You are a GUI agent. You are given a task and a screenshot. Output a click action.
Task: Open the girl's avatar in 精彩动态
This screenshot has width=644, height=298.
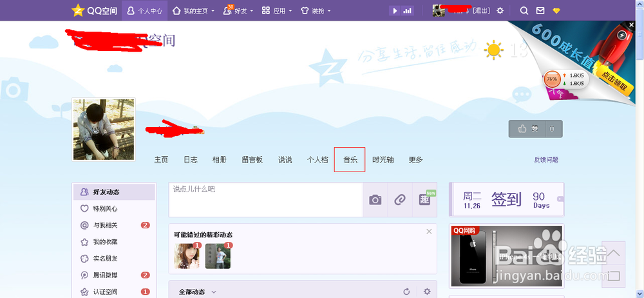coord(187,256)
